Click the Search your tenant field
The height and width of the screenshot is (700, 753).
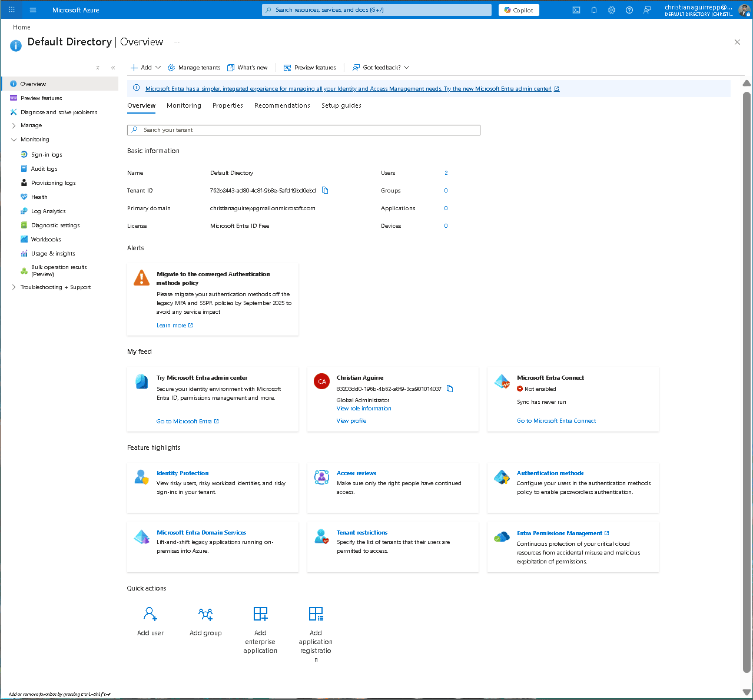[303, 130]
